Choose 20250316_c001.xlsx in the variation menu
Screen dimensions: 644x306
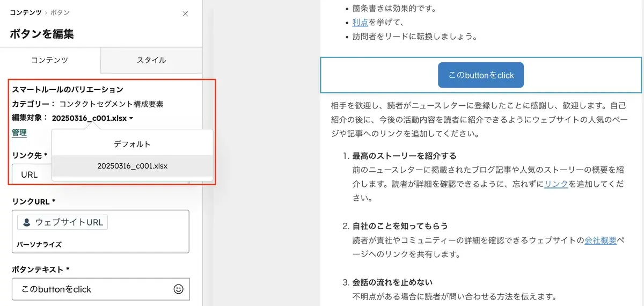pos(133,166)
